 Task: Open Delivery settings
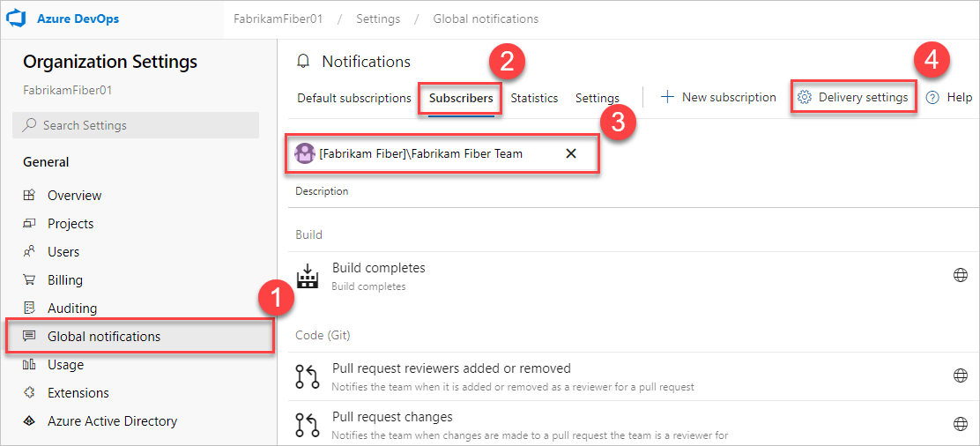click(x=853, y=98)
